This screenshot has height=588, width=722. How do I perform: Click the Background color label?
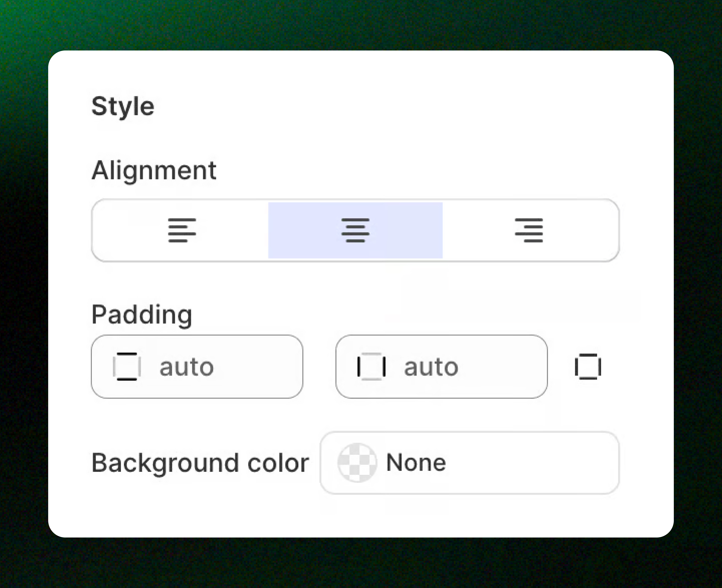pyautogui.click(x=200, y=463)
